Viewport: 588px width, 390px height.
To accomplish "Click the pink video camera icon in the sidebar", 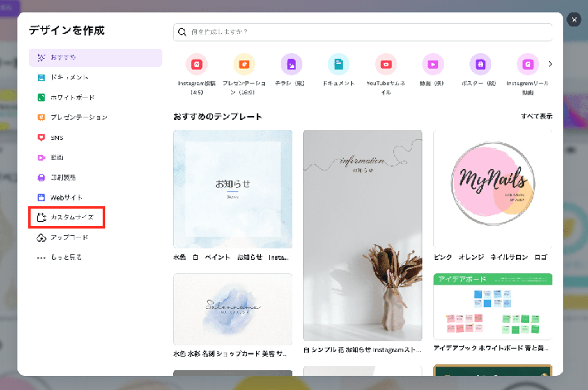I will pos(41,157).
